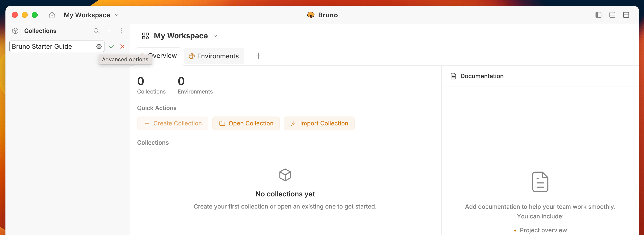
Task: Click the 'Quick Actions' heading
Action: pyautogui.click(x=157, y=108)
